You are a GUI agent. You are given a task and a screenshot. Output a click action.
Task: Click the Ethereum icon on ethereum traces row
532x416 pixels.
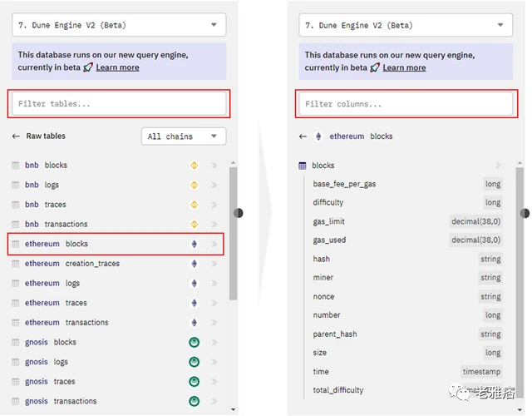(x=194, y=303)
